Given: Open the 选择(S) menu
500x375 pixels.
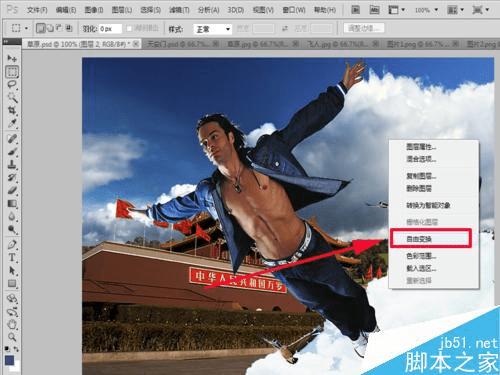Looking at the screenshot, I should 151,10.
